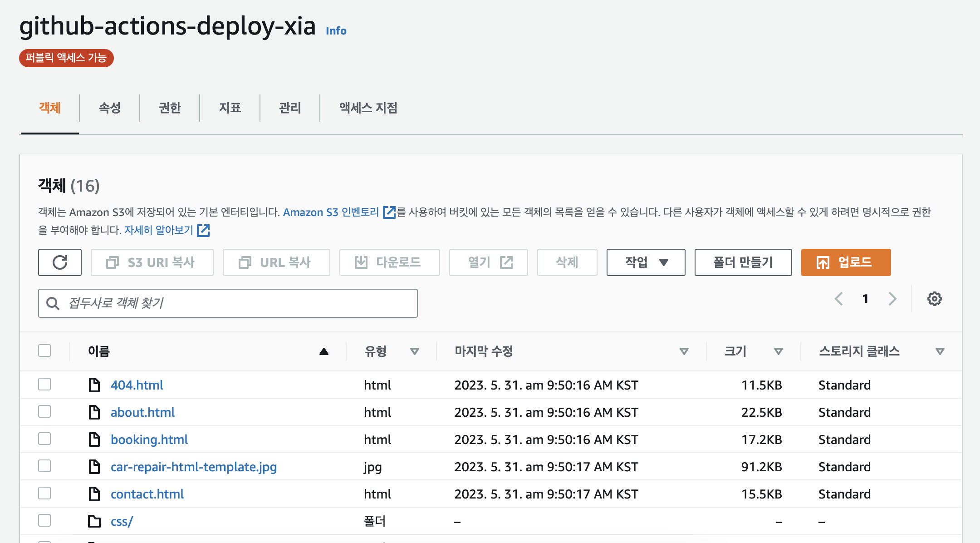This screenshot has height=543, width=980.
Task: Open the Properties (속성) tab
Action: (x=110, y=108)
